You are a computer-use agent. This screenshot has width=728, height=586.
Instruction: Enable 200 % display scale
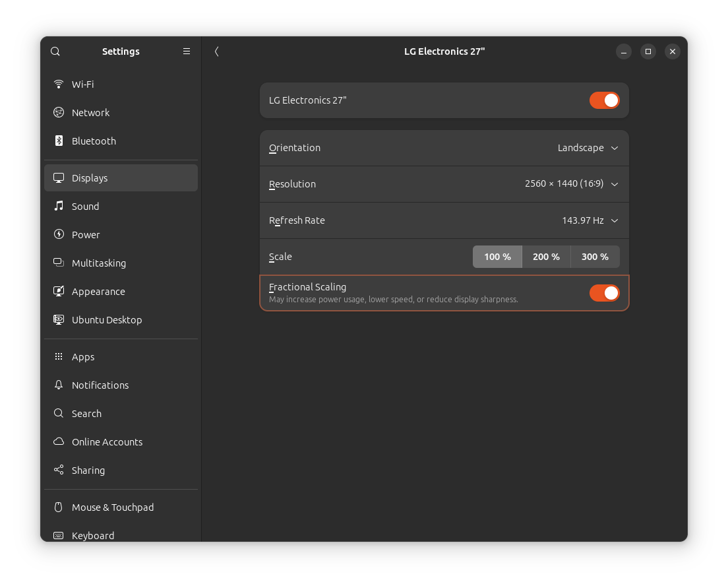tap(546, 257)
